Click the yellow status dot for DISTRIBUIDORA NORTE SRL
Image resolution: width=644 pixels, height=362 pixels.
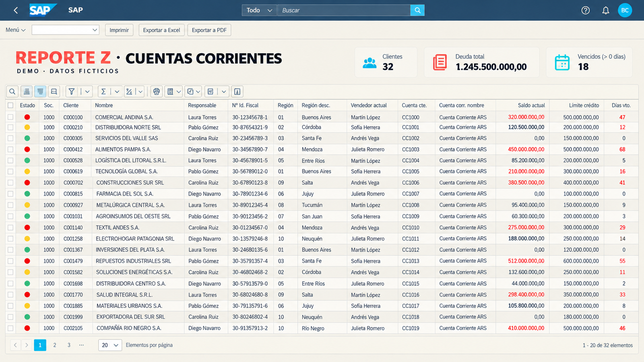tap(27, 128)
